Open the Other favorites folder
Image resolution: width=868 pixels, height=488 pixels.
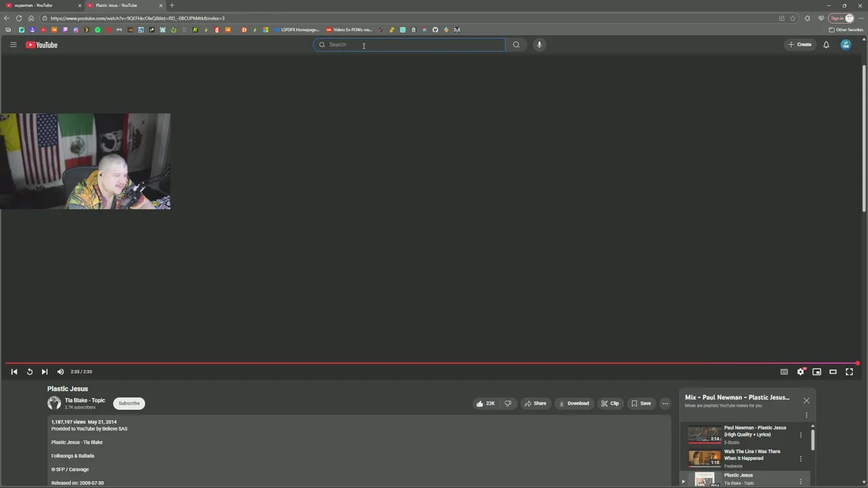click(846, 30)
